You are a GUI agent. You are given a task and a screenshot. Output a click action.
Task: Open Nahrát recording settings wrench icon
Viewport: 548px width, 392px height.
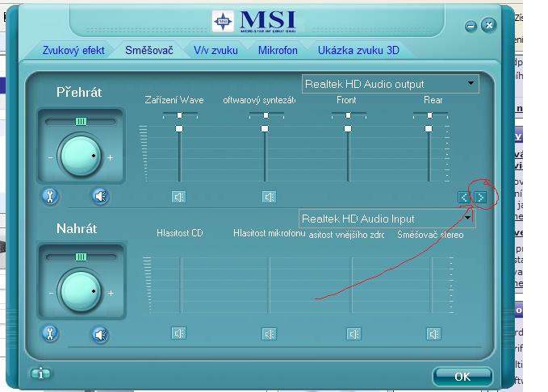[x=50, y=333]
